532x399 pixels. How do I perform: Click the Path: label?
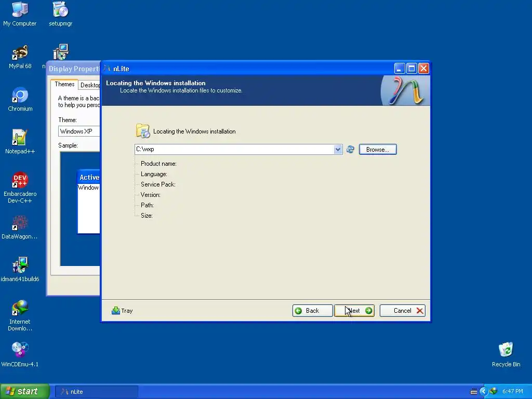coord(147,205)
